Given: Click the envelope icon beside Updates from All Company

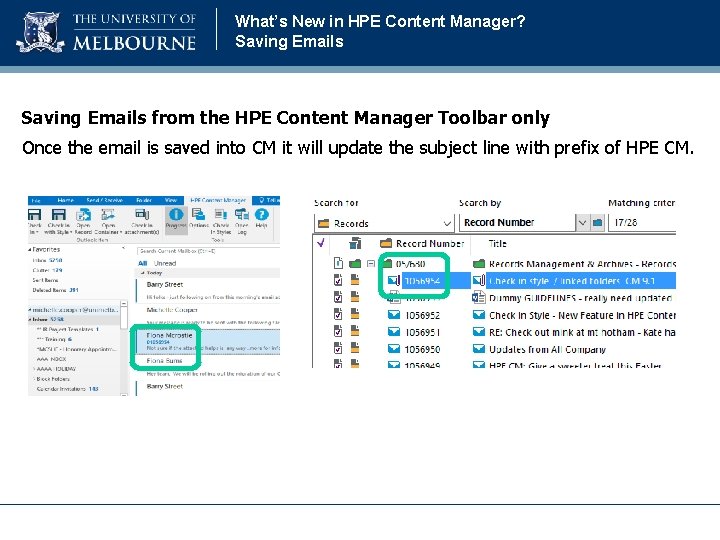Looking at the screenshot, I should [x=479, y=349].
